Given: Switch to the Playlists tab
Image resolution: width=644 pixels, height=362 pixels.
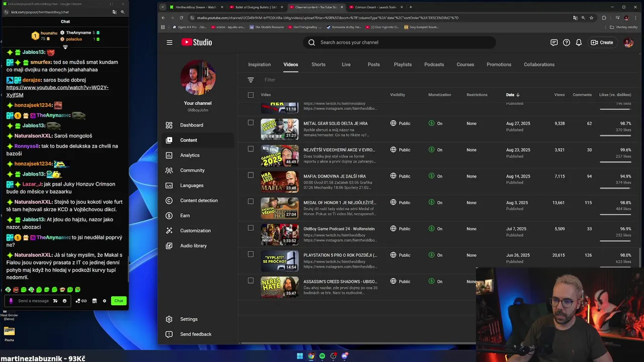Looking at the screenshot, I should click(403, 64).
